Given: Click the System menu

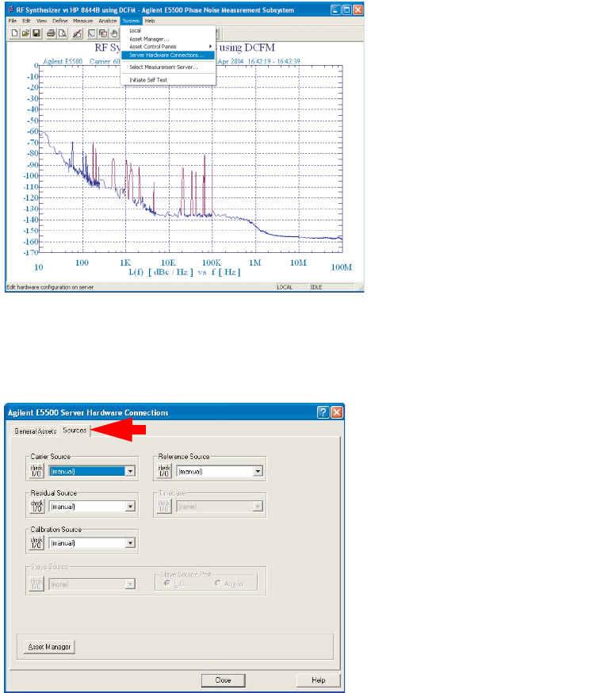Looking at the screenshot, I should (131, 21).
